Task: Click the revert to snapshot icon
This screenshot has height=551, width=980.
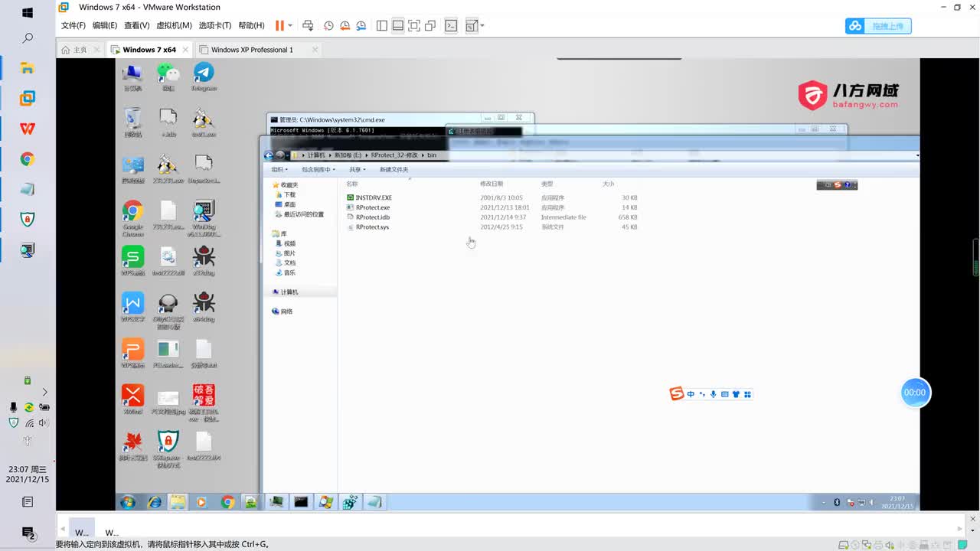Action: [x=345, y=25]
